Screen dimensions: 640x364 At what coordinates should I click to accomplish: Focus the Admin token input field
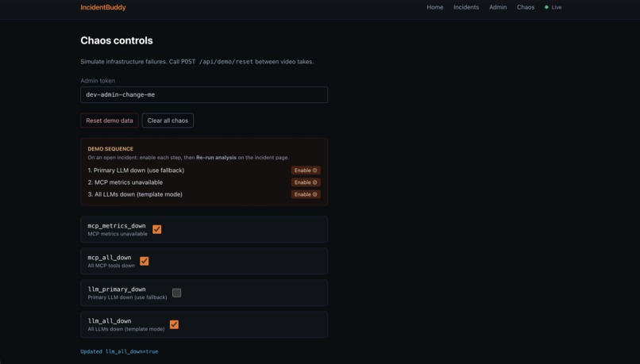coord(204,94)
